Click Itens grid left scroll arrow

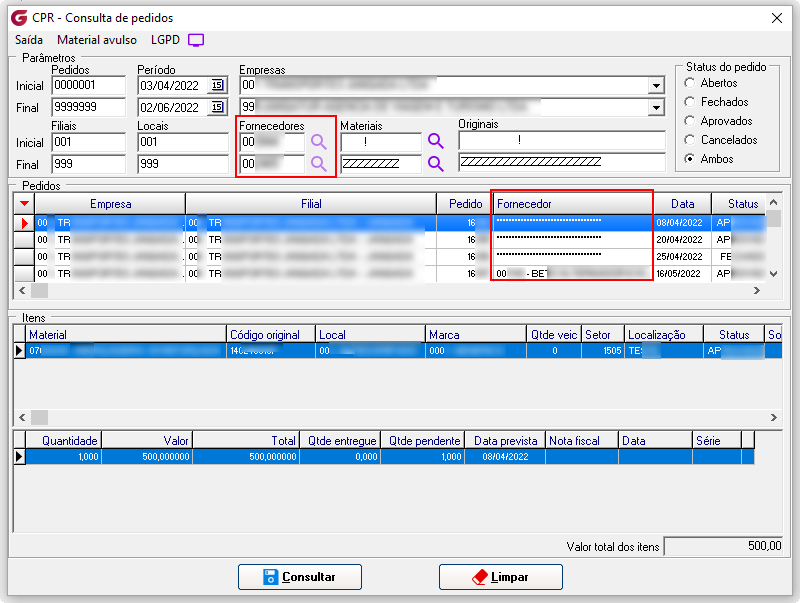click(22, 417)
